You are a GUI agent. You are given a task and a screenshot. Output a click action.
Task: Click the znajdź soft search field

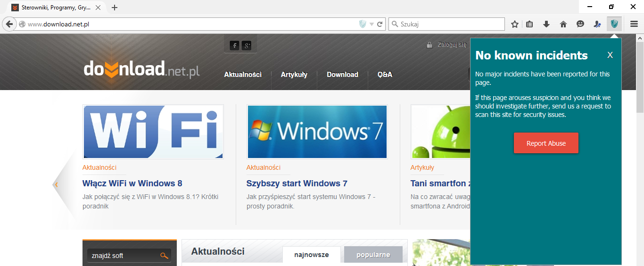point(124,256)
